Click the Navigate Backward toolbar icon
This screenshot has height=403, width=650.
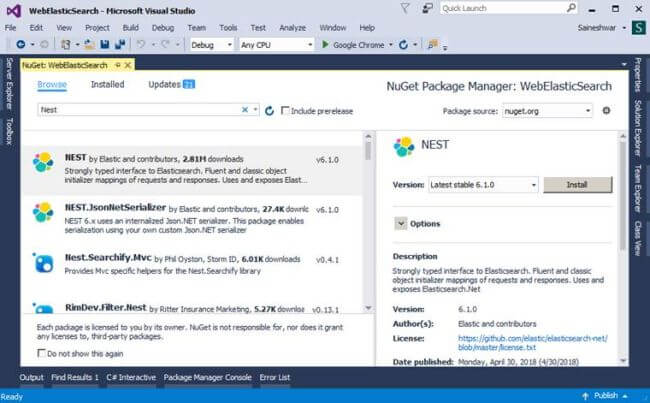click(x=20, y=44)
